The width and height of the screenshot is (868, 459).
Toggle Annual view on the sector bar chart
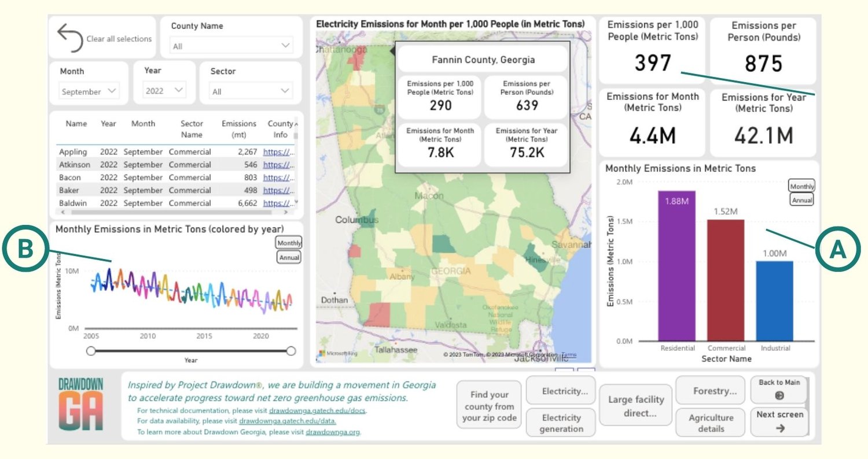coord(801,199)
